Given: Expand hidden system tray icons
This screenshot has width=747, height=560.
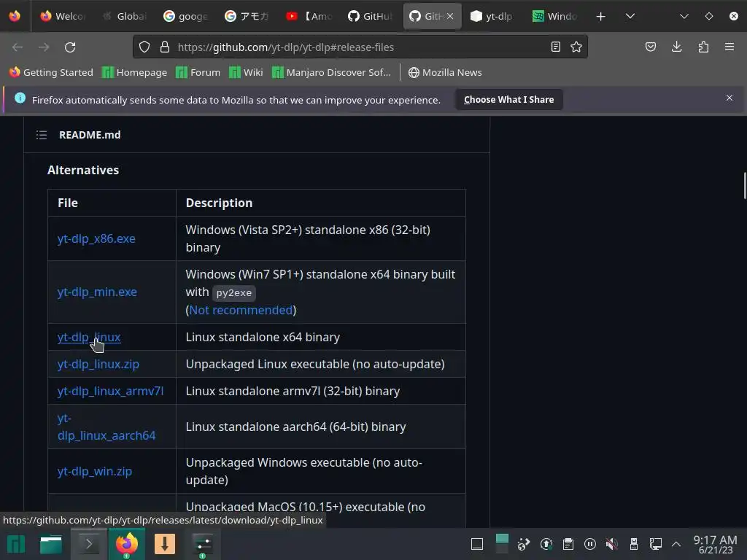Looking at the screenshot, I should 676,544.
